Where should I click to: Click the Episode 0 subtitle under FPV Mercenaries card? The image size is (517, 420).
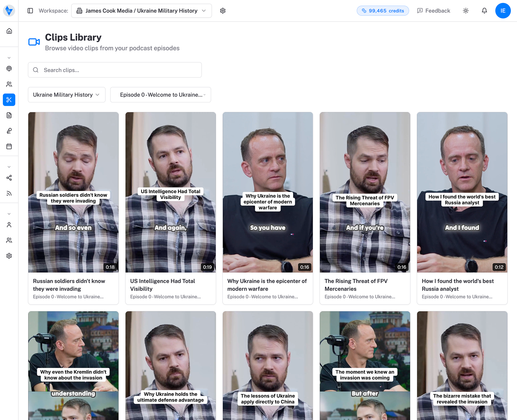coord(360,297)
